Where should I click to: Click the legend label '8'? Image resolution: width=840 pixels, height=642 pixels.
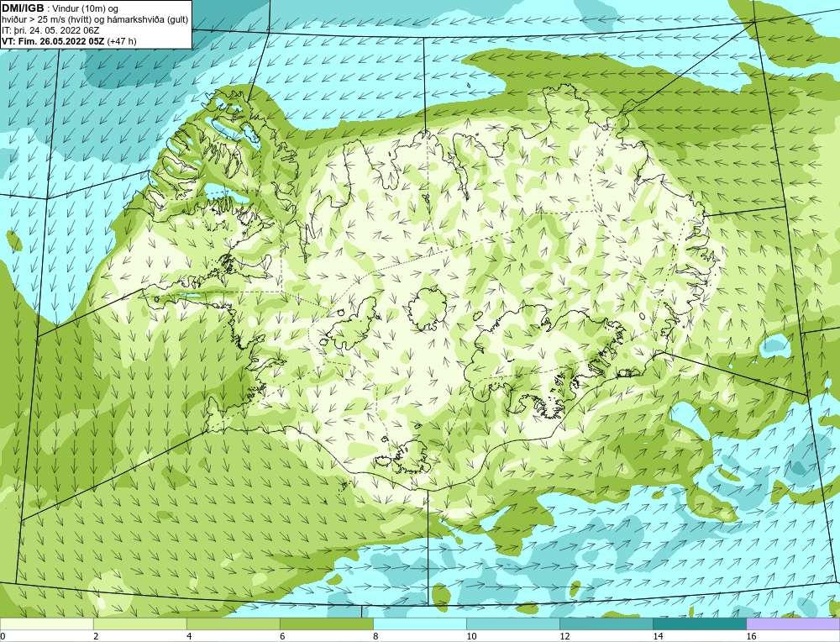[x=375, y=636]
